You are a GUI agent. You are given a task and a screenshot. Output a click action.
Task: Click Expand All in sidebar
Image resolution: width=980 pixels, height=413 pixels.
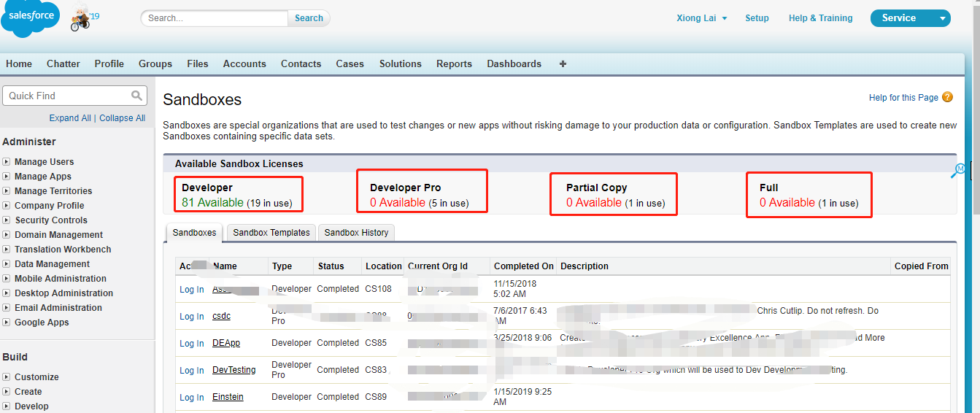(70, 118)
